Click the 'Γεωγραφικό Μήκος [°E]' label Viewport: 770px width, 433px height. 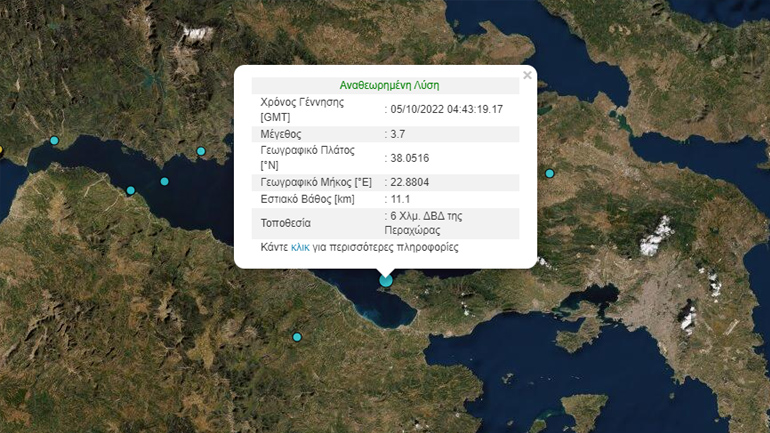(316, 182)
